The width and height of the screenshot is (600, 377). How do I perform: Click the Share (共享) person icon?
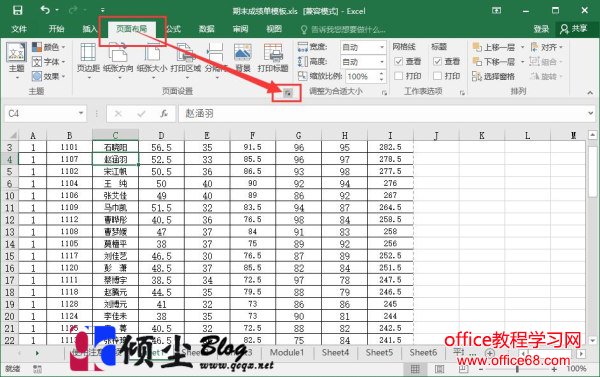click(x=564, y=29)
